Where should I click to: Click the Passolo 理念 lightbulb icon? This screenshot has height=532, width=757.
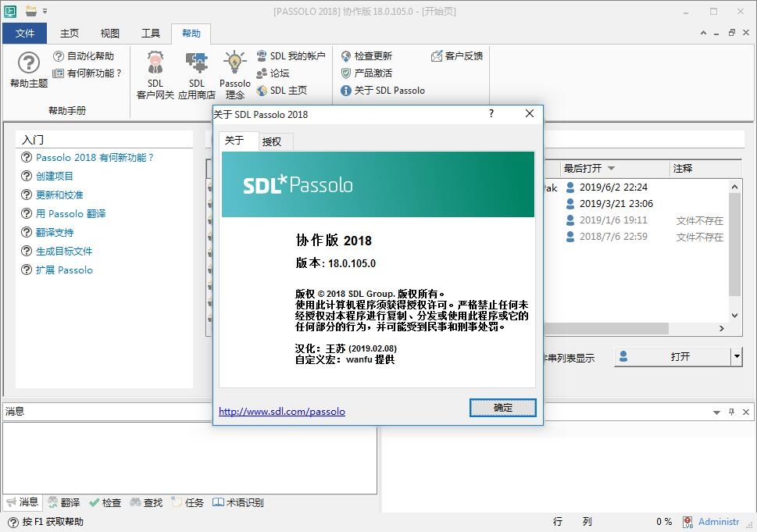tap(234, 75)
